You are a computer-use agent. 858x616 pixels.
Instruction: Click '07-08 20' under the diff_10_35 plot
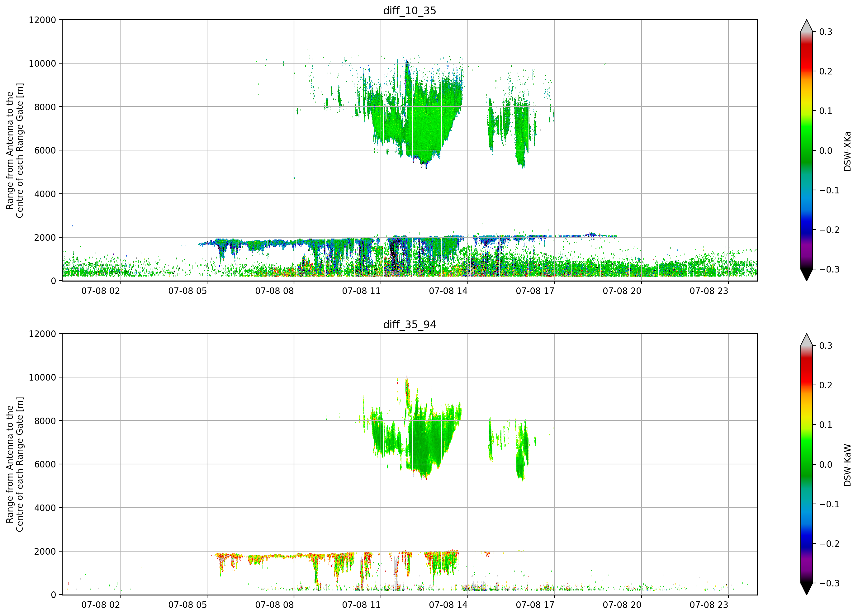tap(622, 291)
